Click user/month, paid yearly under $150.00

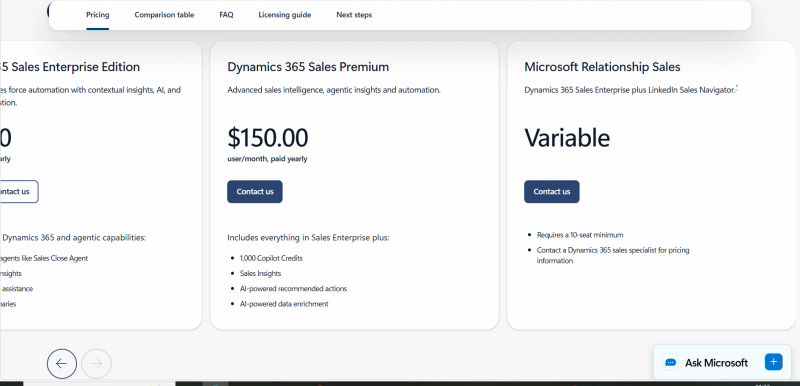point(267,159)
